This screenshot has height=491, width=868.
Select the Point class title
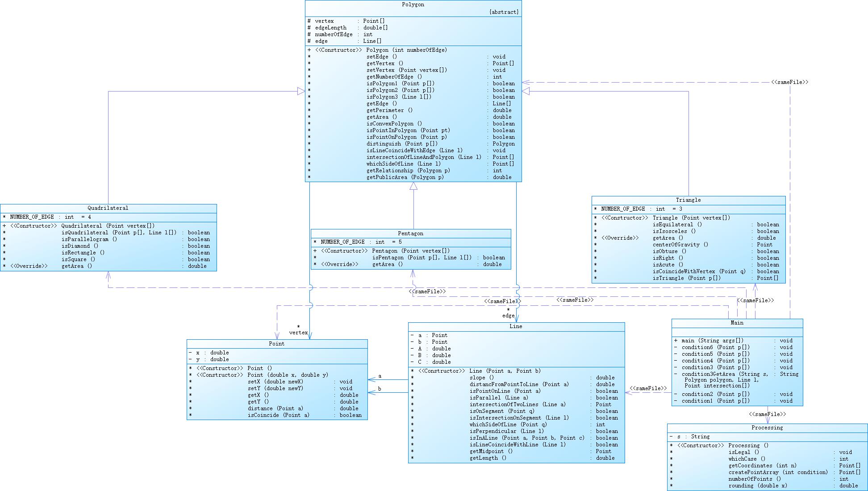pos(276,344)
